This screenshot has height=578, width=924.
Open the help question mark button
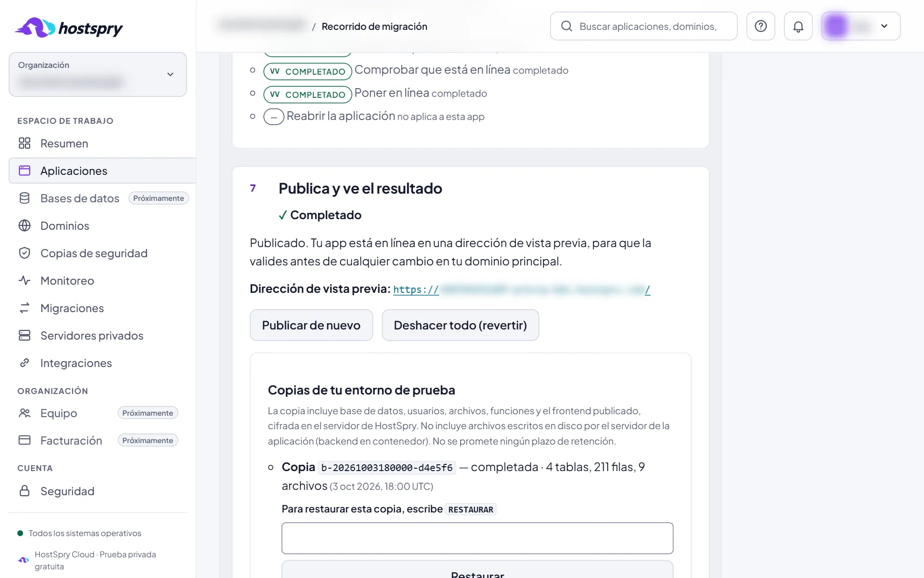tap(761, 26)
